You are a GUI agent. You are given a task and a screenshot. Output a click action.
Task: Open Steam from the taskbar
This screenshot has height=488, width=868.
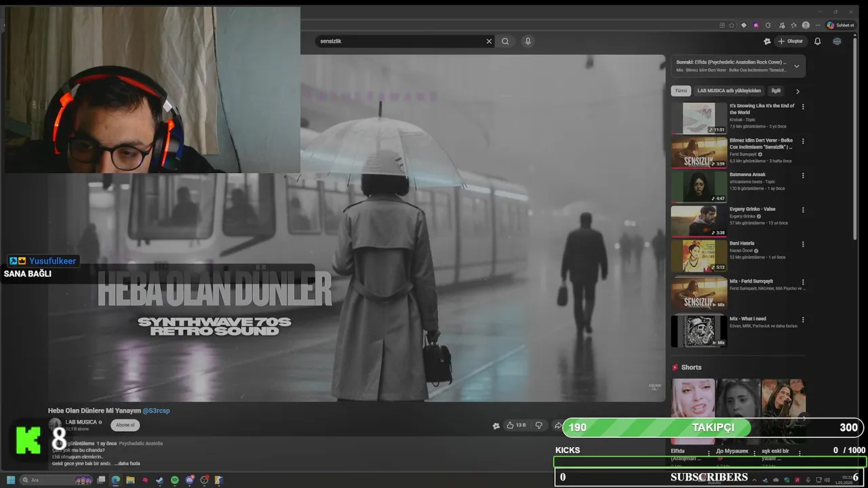[159, 480]
